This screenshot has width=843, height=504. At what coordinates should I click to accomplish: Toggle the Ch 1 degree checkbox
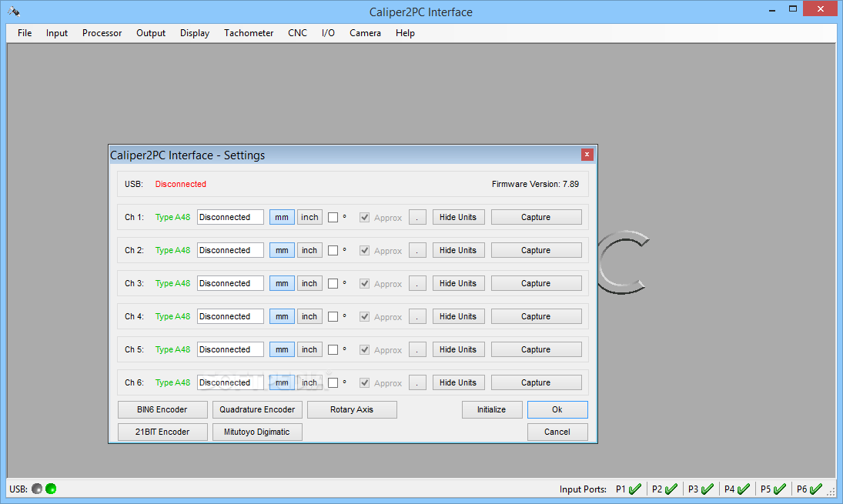(333, 217)
